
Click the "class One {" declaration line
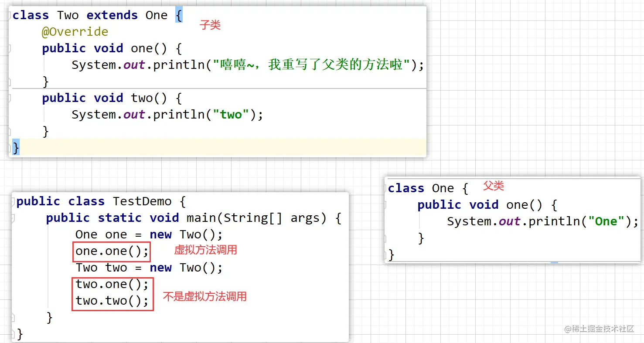[428, 188]
